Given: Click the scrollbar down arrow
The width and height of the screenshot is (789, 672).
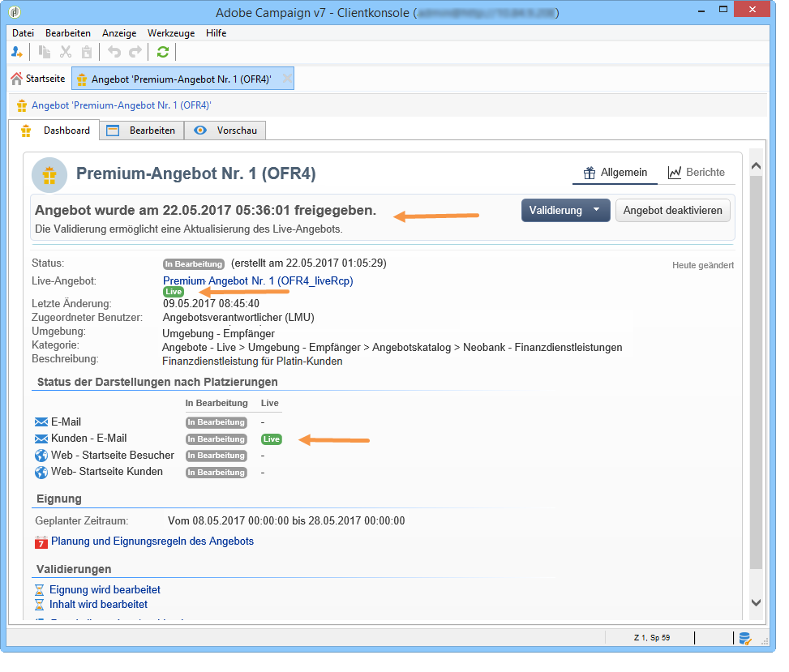Looking at the screenshot, I should [756, 602].
